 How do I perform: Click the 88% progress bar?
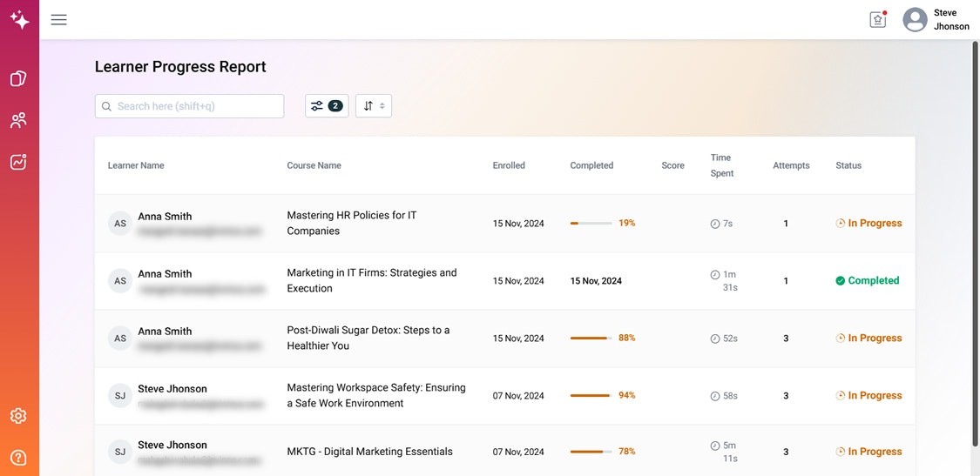click(x=591, y=338)
